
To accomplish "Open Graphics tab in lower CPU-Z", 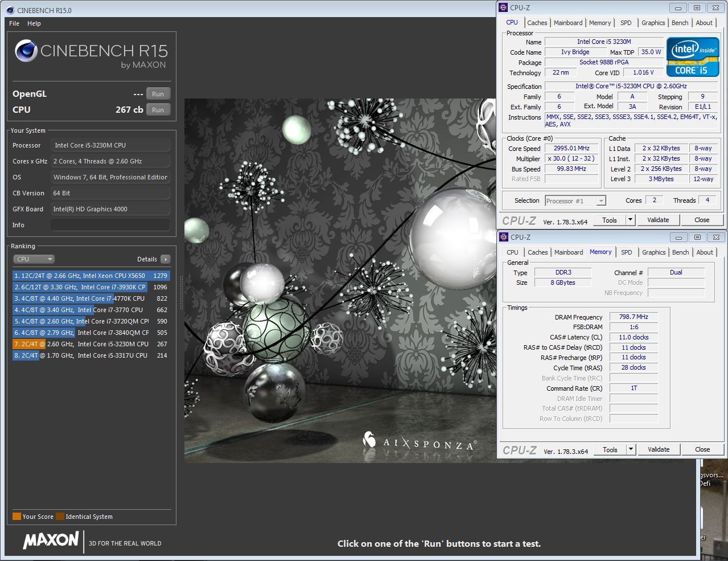I will pos(653,252).
